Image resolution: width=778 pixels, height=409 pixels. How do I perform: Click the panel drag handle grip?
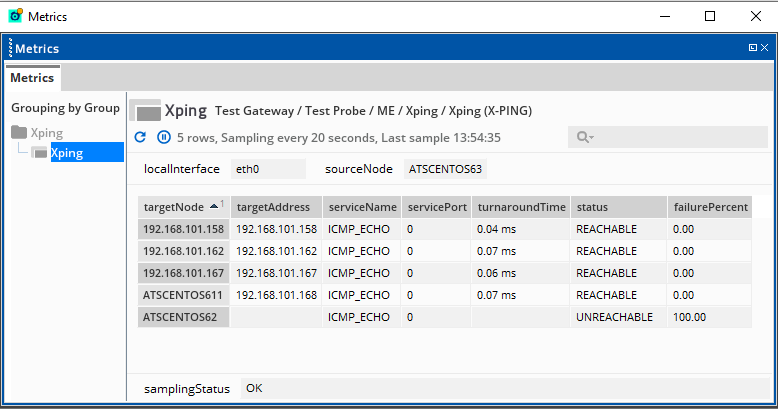pos(11,48)
